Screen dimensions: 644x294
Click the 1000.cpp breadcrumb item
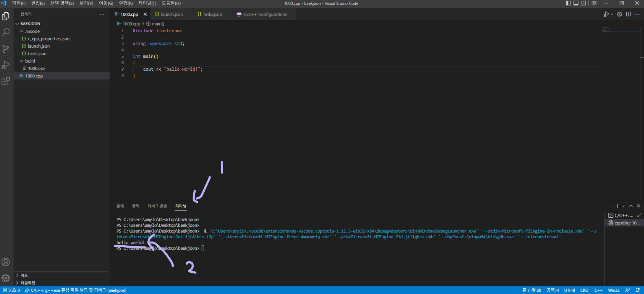pos(131,24)
